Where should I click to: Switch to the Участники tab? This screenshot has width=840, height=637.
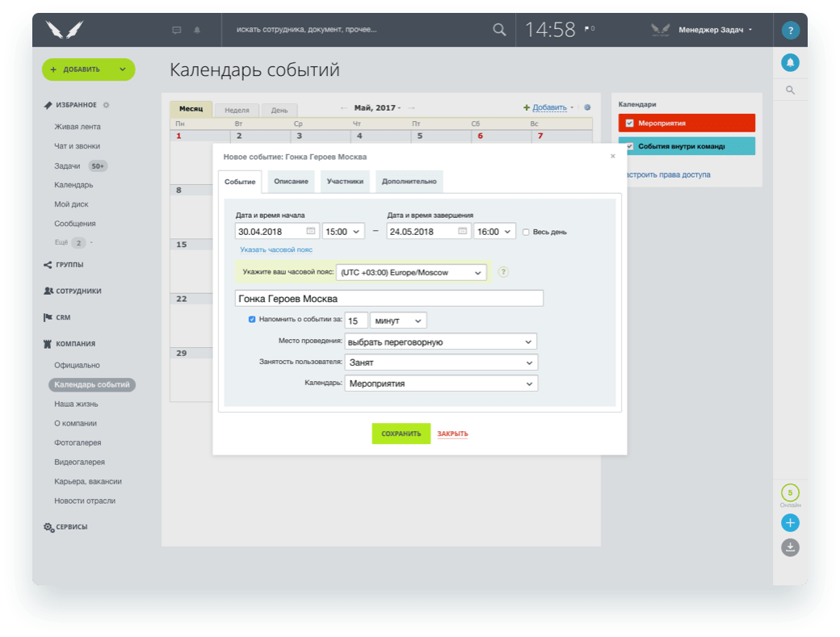(x=345, y=182)
